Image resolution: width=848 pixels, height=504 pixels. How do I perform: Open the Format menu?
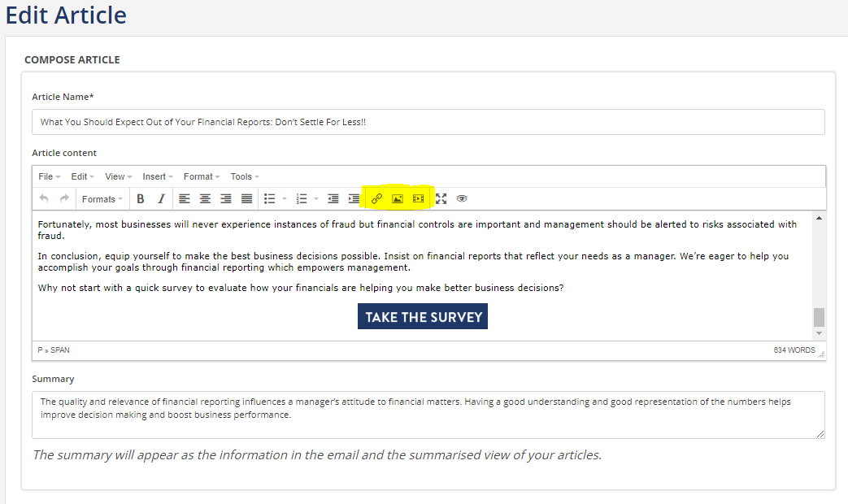(x=202, y=176)
